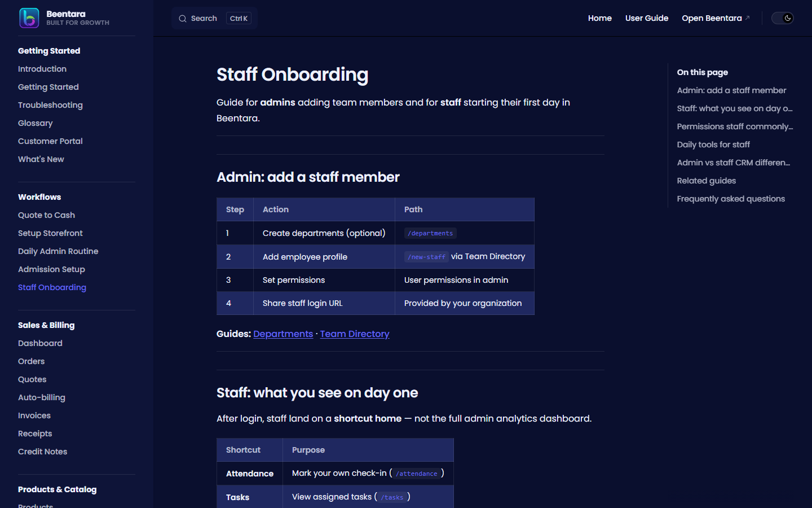Click the Team Directory guide link
The height and width of the screenshot is (508, 812).
(x=355, y=334)
